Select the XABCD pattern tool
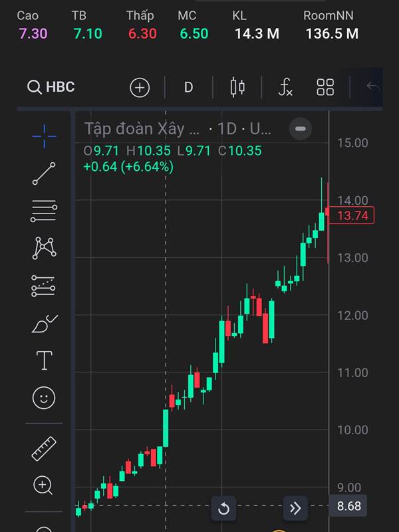399x532 pixels. click(44, 248)
